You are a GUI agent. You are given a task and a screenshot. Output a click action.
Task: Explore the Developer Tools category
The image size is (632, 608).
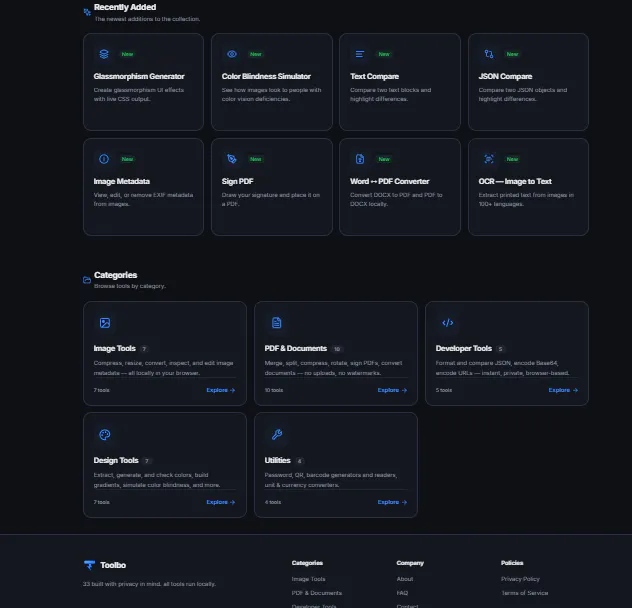coord(563,390)
